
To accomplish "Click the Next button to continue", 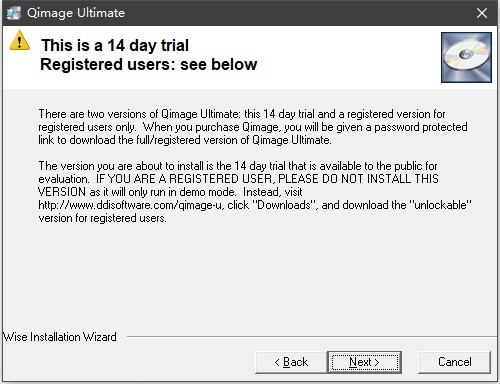I will (x=365, y=362).
